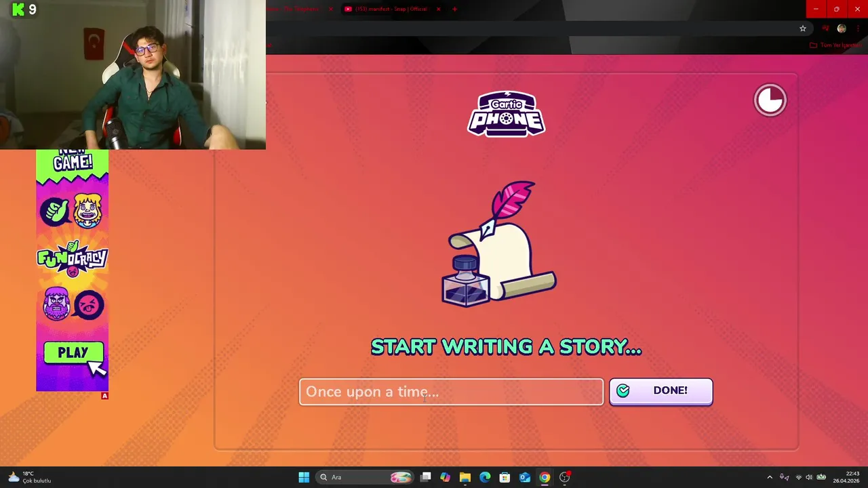Close the YouTube manifest tab
This screenshot has height=488, width=868.
click(x=439, y=9)
